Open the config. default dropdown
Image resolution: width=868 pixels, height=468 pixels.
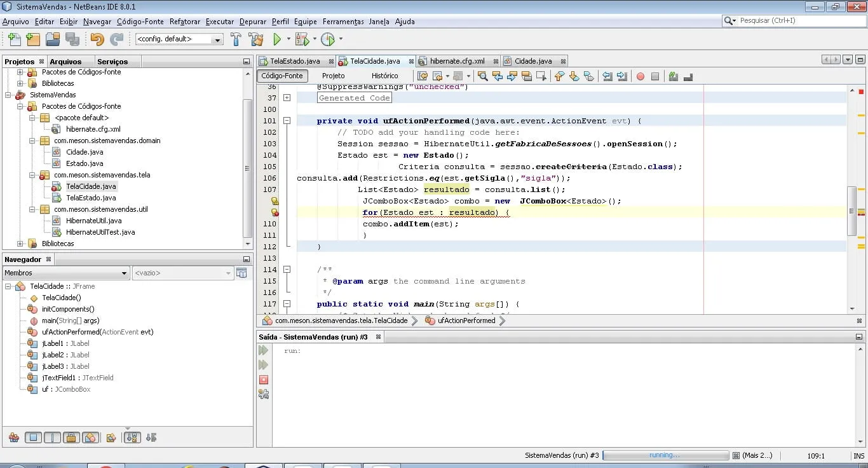pyautogui.click(x=217, y=39)
